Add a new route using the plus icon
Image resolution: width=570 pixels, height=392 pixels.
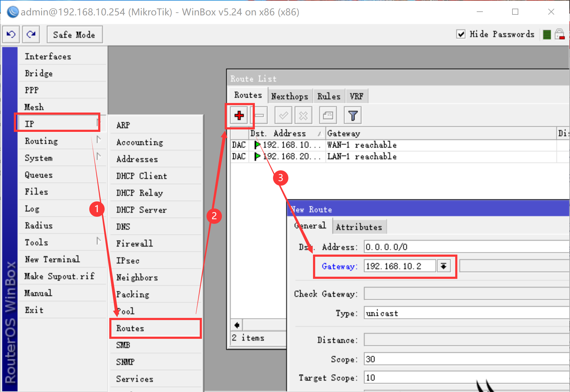[x=239, y=115]
